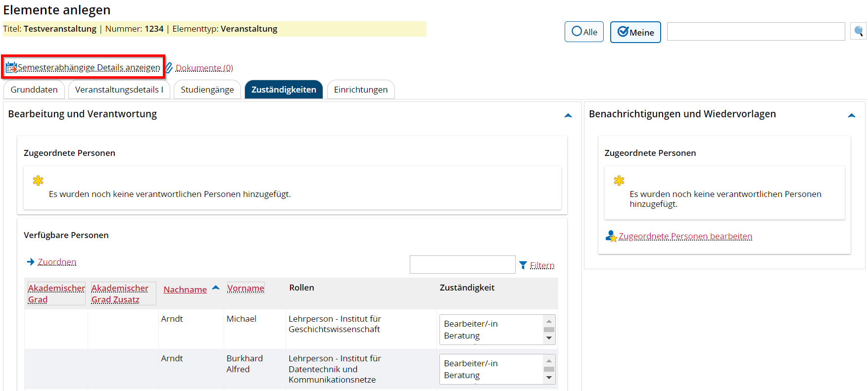Click Zugeordnete Personen bearbeiten link
868x391 pixels.
[685, 236]
